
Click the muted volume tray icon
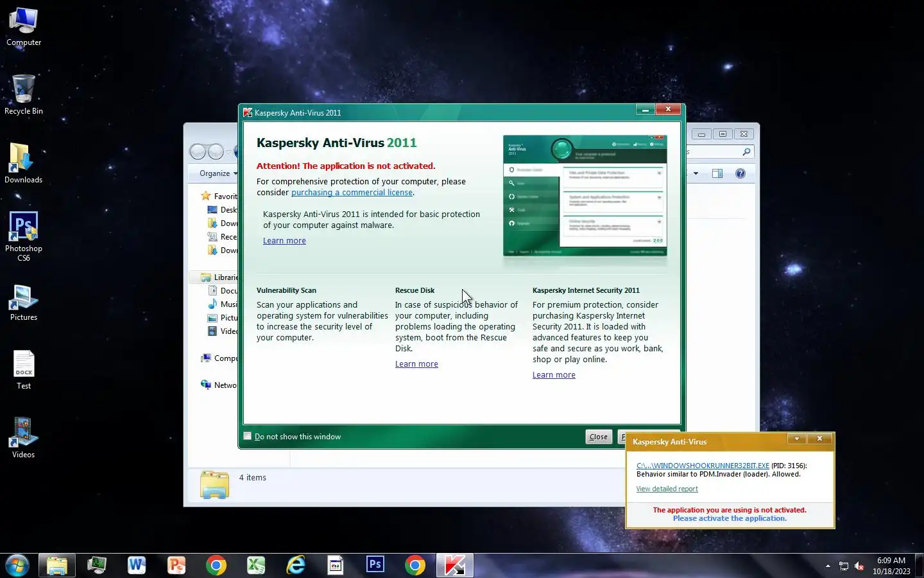pos(859,566)
